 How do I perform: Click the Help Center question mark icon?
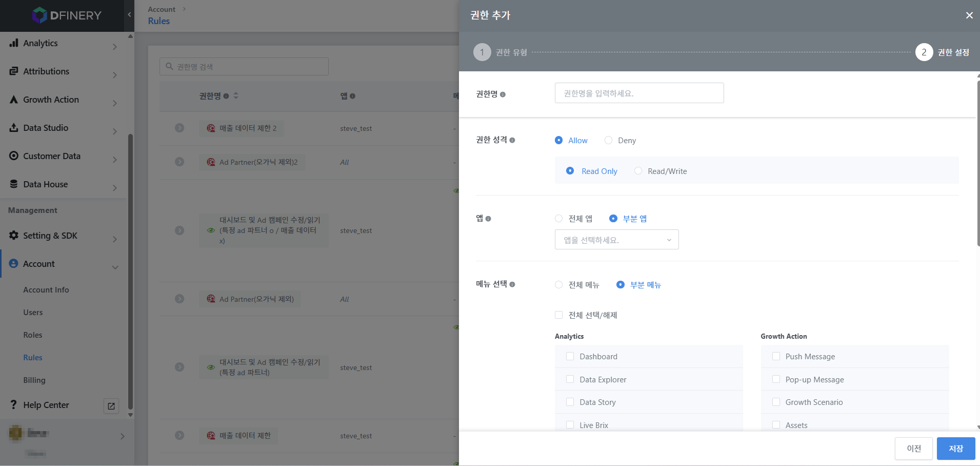pyautogui.click(x=14, y=405)
